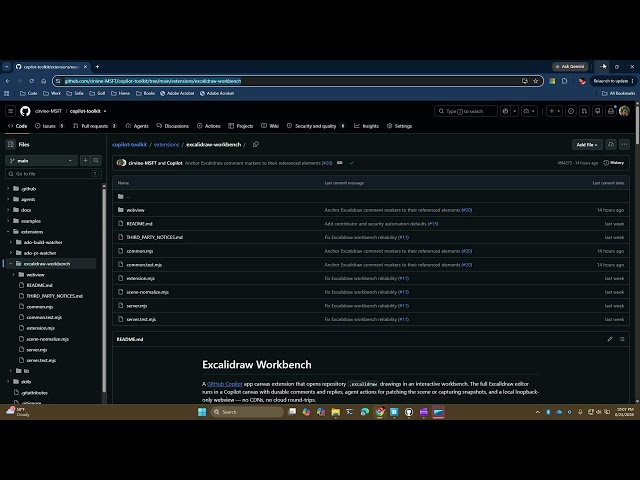Screen dimensions: 640x480
Task: Click the History link for commits
Action: coord(613,163)
